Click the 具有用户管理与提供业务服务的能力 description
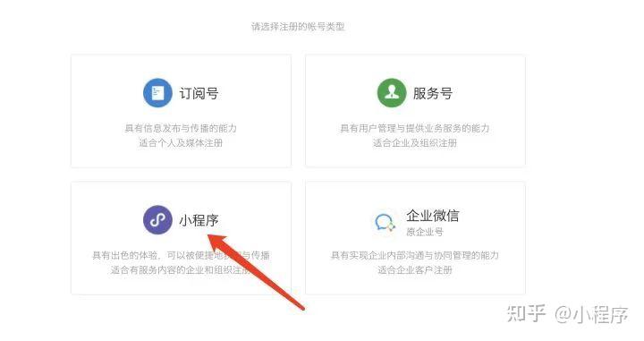 pyautogui.click(x=415, y=128)
